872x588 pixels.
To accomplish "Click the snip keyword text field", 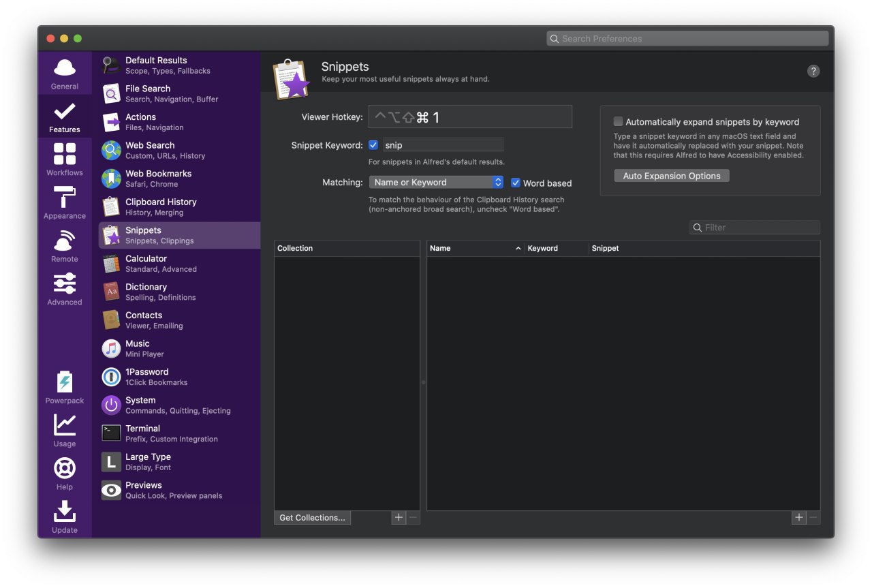I will (443, 144).
